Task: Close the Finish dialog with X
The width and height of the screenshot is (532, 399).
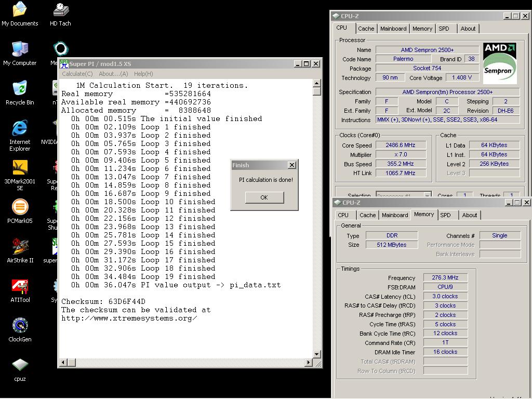Action: click(x=292, y=165)
